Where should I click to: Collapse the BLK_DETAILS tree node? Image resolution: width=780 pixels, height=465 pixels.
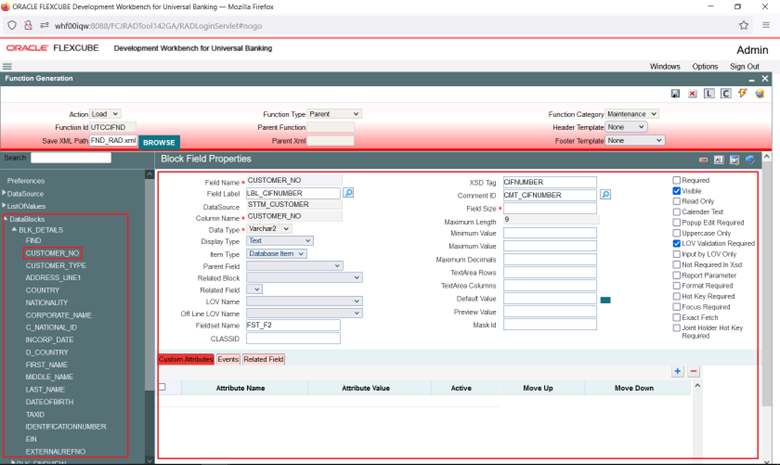[x=14, y=229]
